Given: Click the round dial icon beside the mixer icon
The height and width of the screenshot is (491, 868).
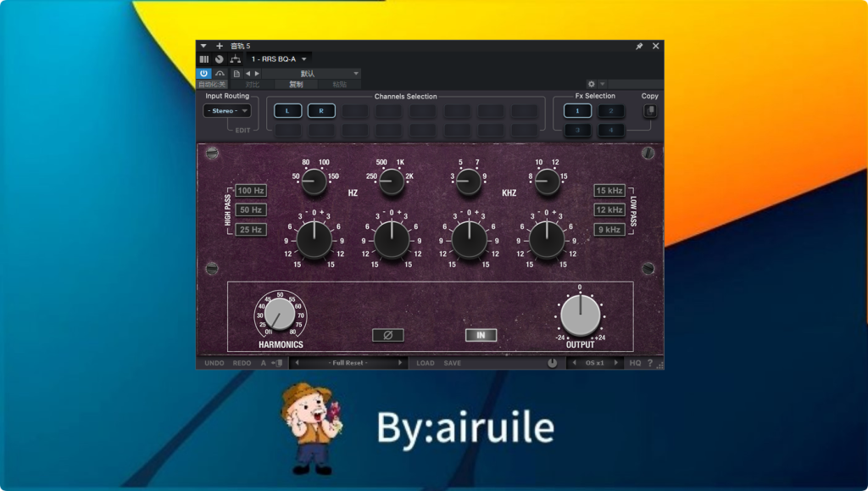Looking at the screenshot, I should coord(220,59).
